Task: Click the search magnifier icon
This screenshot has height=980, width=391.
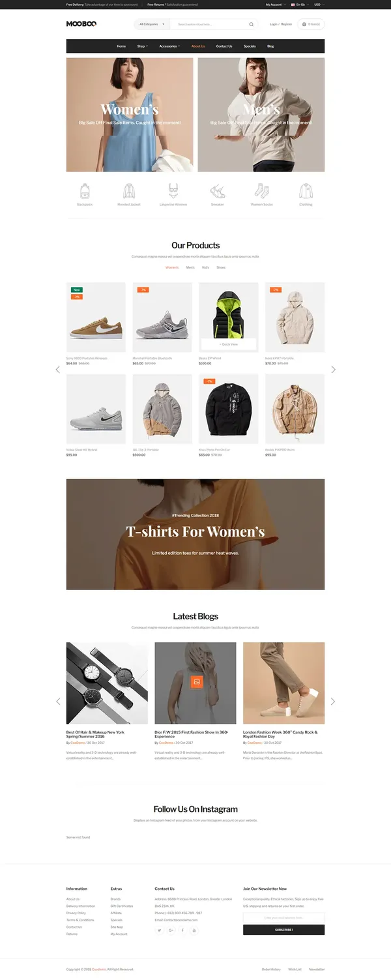Action: pyautogui.click(x=251, y=24)
